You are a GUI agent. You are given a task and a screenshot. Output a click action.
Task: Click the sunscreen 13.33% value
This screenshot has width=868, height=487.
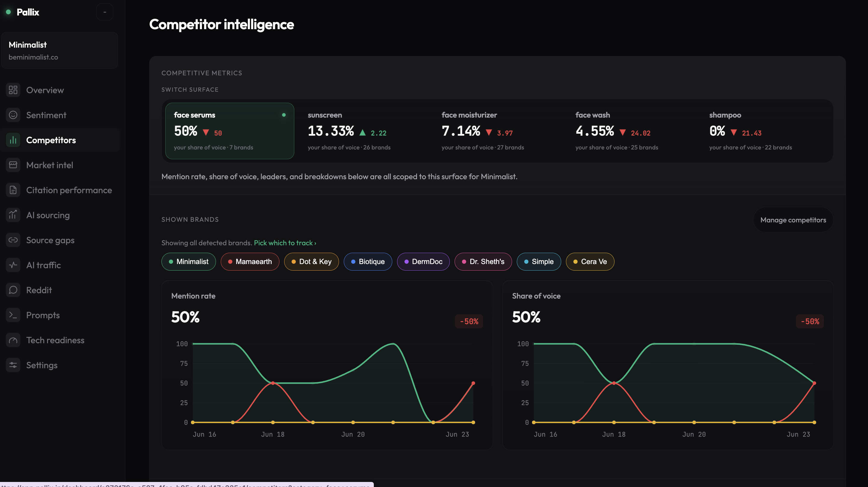(x=331, y=131)
